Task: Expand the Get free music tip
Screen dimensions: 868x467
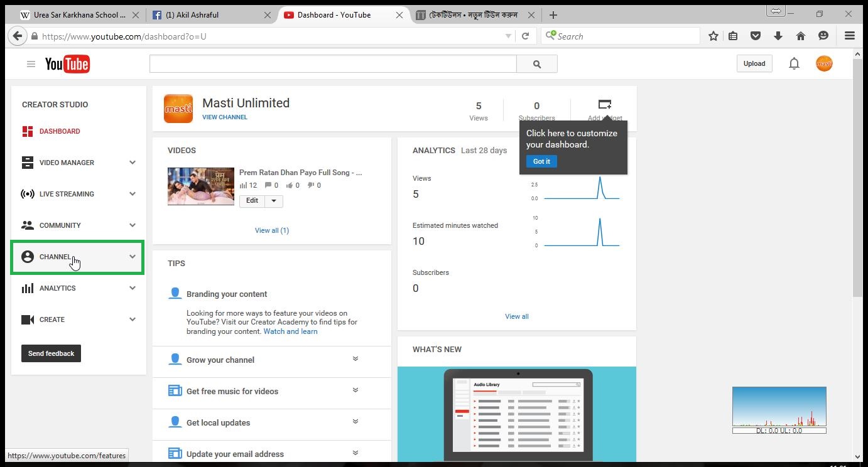Action: [x=355, y=390]
